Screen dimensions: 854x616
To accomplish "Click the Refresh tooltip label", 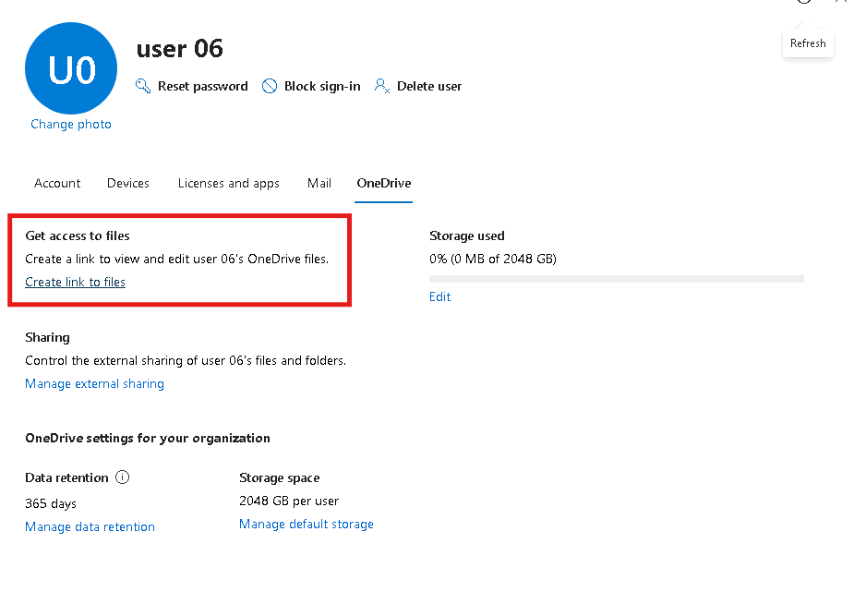I will pyautogui.click(x=808, y=43).
